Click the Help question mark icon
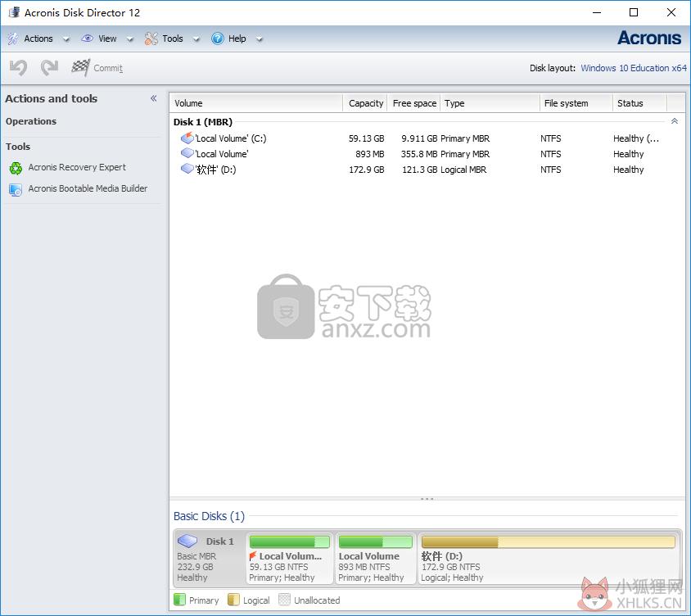This screenshot has width=691, height=616. tap(218, 38)
